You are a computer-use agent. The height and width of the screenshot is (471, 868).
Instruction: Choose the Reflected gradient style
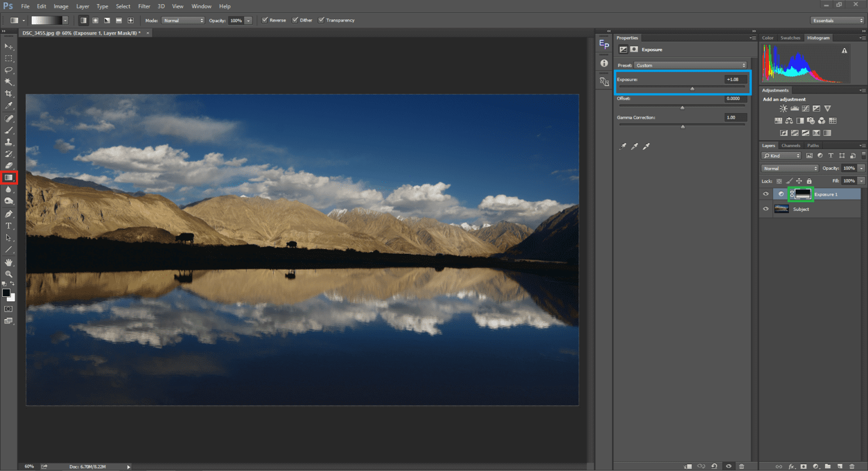(x=119, y=20)
